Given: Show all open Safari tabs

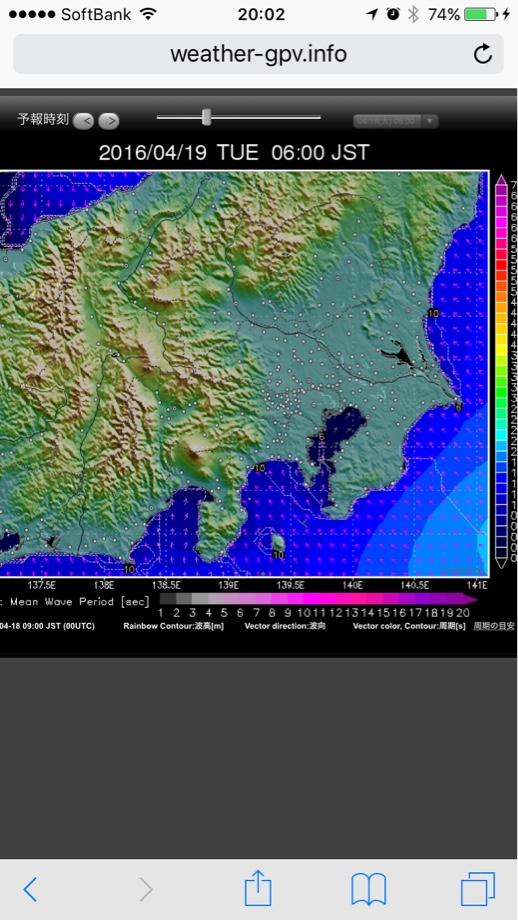Looking at the screenshot, I should pyautogui.click(x=478, y=889).
